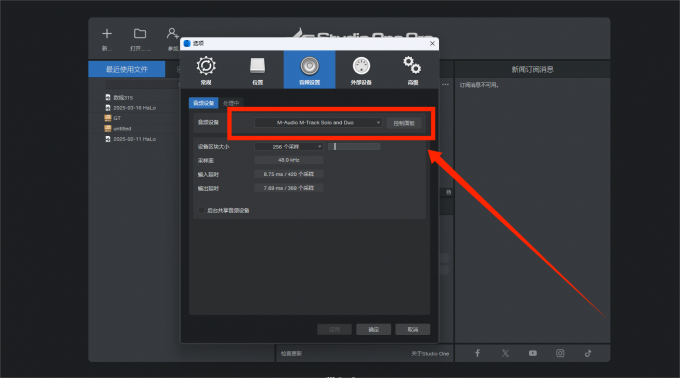Toggle 后台共享音频设备 checkbox
680x378 pixels.
[201, 210]
